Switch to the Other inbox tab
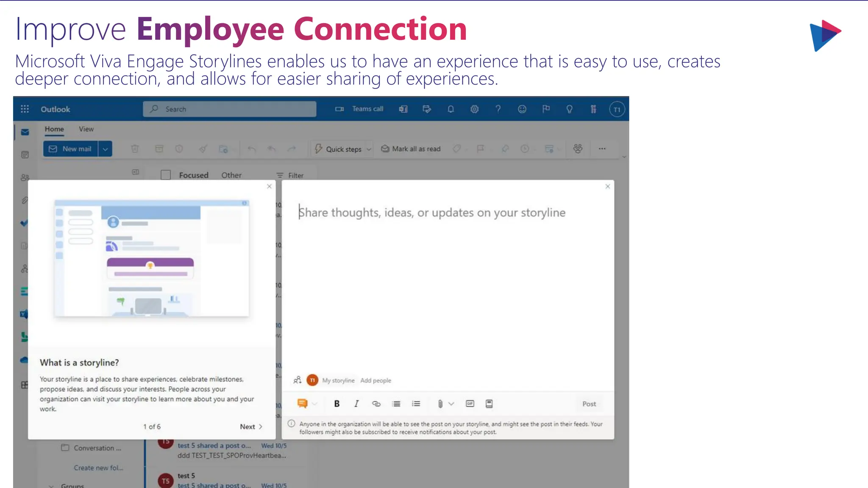The width and height of the screenshot is (868, 488). click(x=231, y=175)
